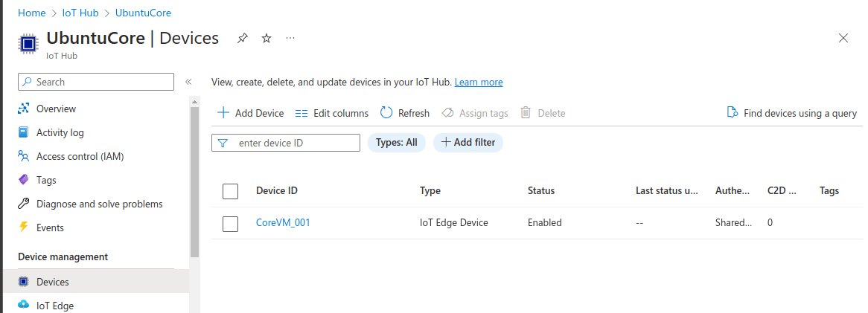The height and width of the screenshot is (313, 868).
Task: Sort by Status column header
Action: click(x=541, y=191)
